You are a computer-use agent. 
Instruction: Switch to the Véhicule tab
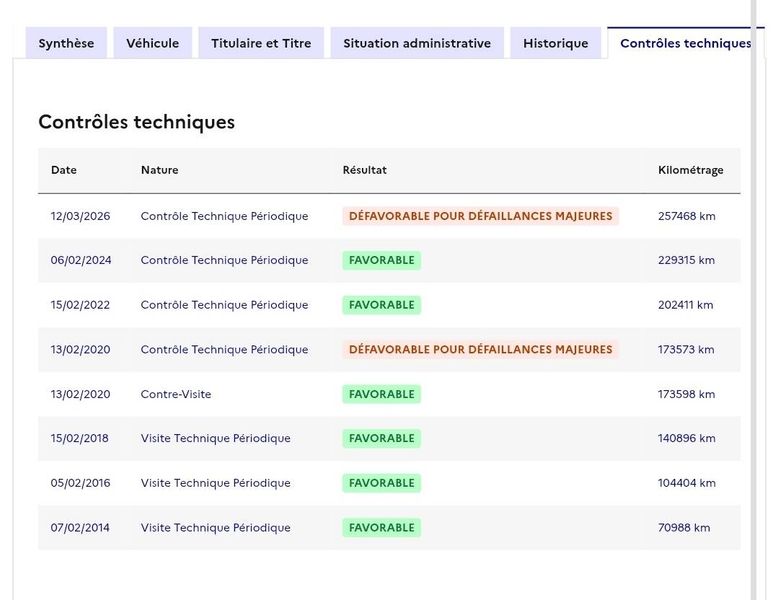coord(152,43)
